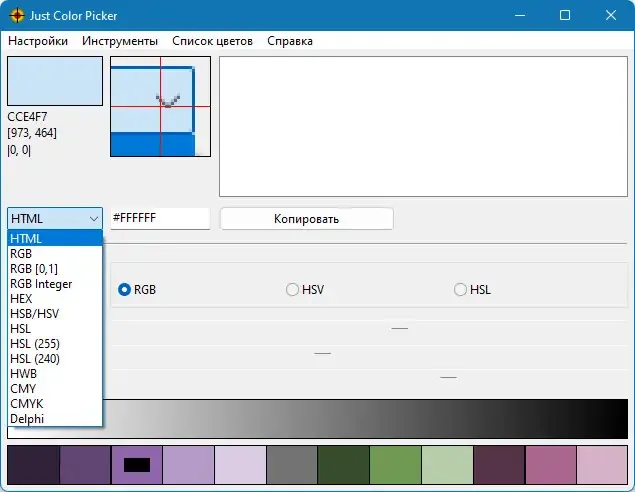
Task: Open the Настройки menu
Action: click(38, 41)
